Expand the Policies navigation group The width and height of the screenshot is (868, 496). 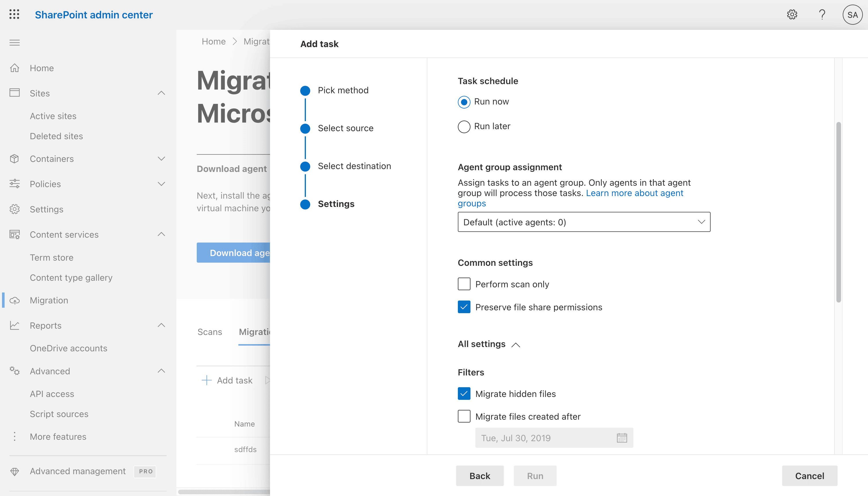tap(161, 184)
